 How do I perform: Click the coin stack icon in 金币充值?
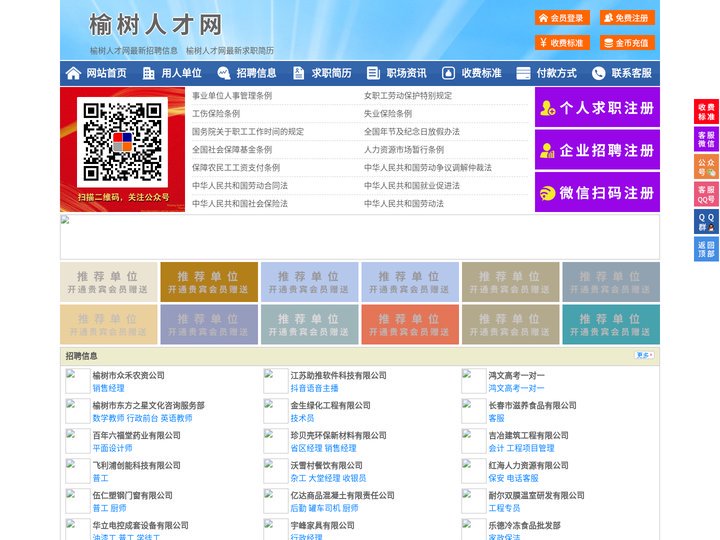pos(608,43)
